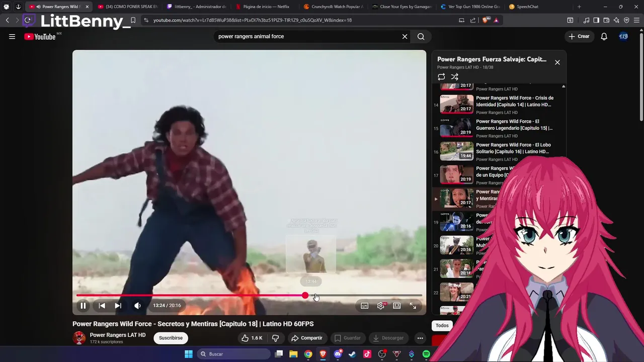Toggle subtitles on the player
The image size is (644, 362).
[x=365, y=306]
